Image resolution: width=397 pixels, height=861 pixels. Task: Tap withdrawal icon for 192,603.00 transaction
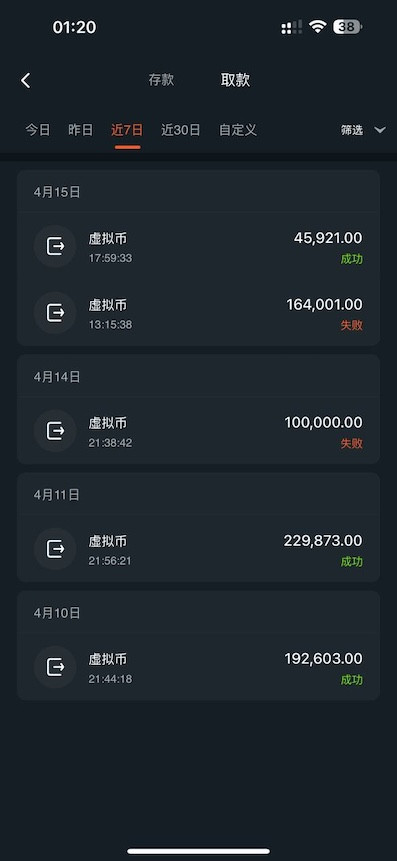click(55, 667)
